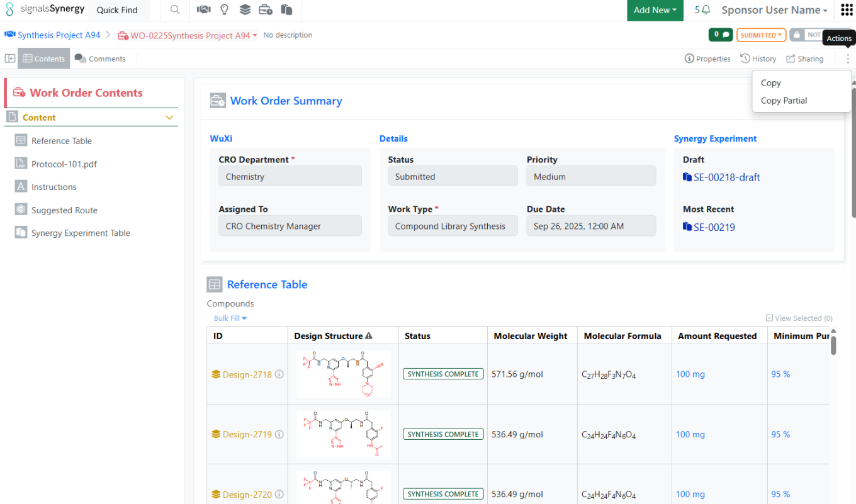Viewport: 856px width, 504px height.
Task: Click the lightbulb icon in top toolbar
Action: point(224,10)
